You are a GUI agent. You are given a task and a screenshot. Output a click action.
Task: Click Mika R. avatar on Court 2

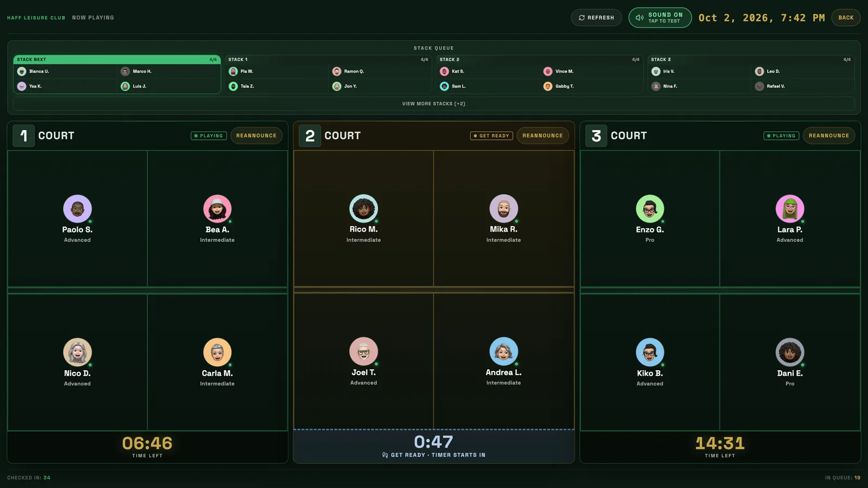[x=503, y=208]
